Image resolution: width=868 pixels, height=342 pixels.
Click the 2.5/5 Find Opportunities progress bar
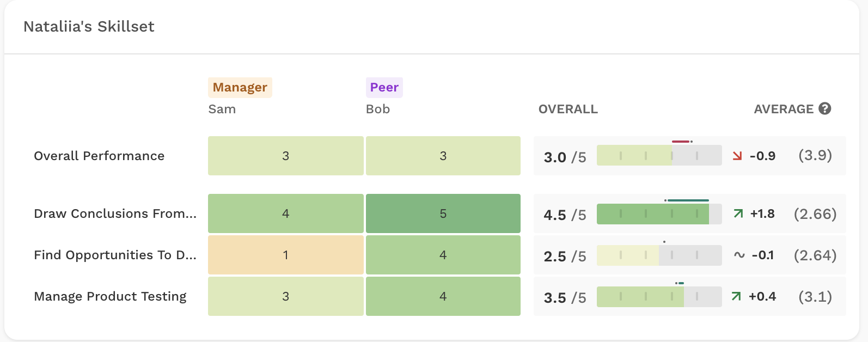(659, 255)
